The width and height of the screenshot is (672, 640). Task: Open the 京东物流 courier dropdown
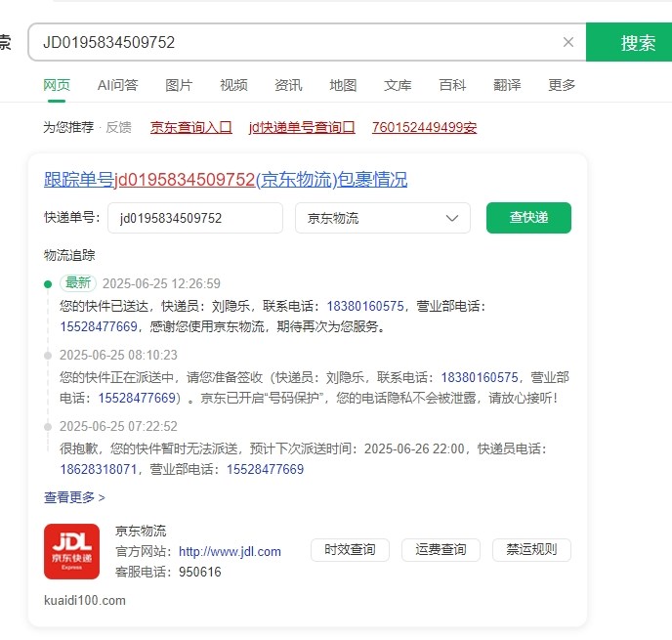(x=383, y=218)
